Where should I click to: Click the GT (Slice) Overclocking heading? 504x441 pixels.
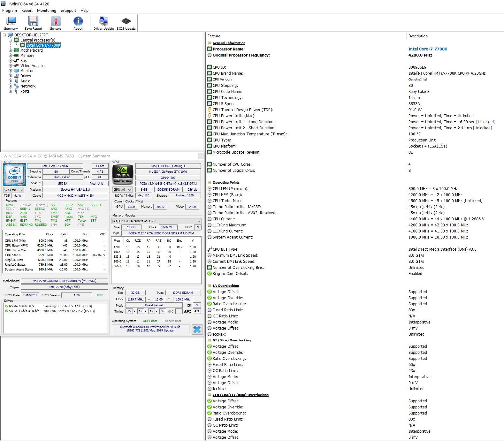point(232,340)
